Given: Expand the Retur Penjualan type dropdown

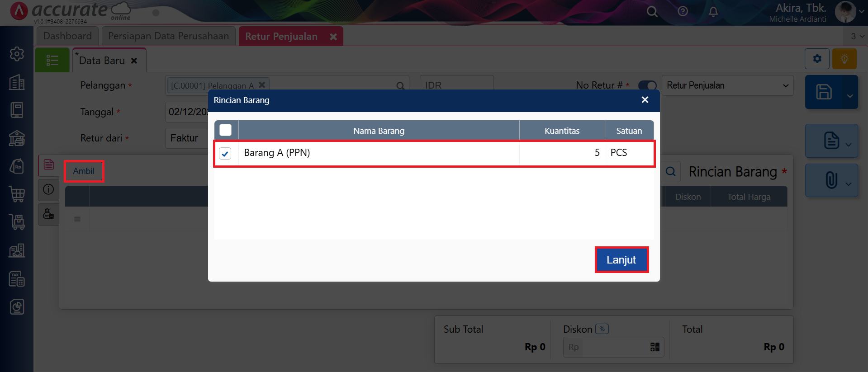Looking at the screenshot, I should 785,85.
